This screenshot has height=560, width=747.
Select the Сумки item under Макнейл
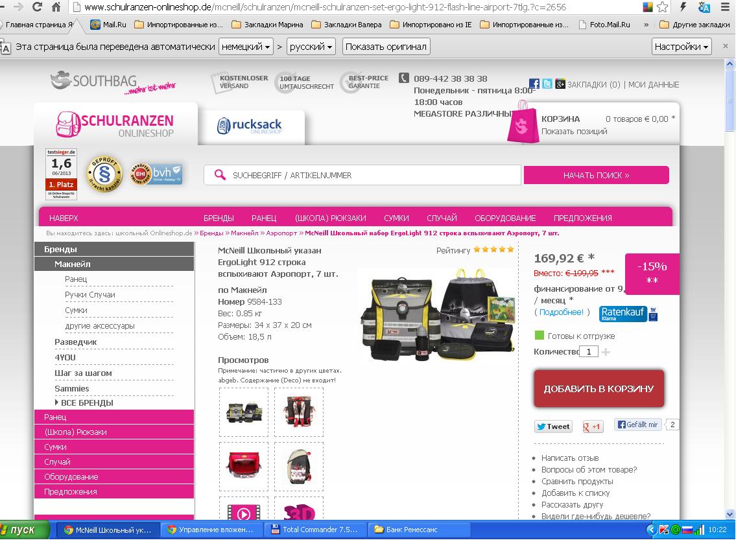(76, 310)
